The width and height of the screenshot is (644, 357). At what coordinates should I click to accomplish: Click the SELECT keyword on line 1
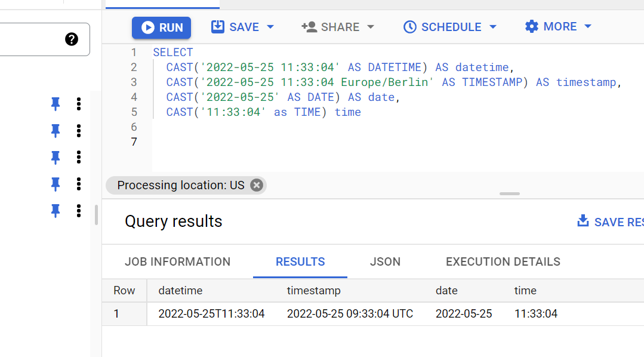click(x=173, y=53)
